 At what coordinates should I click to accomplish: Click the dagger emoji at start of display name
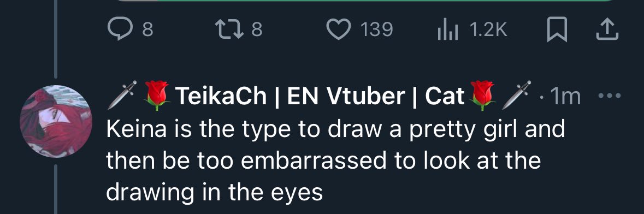point(122,95)
